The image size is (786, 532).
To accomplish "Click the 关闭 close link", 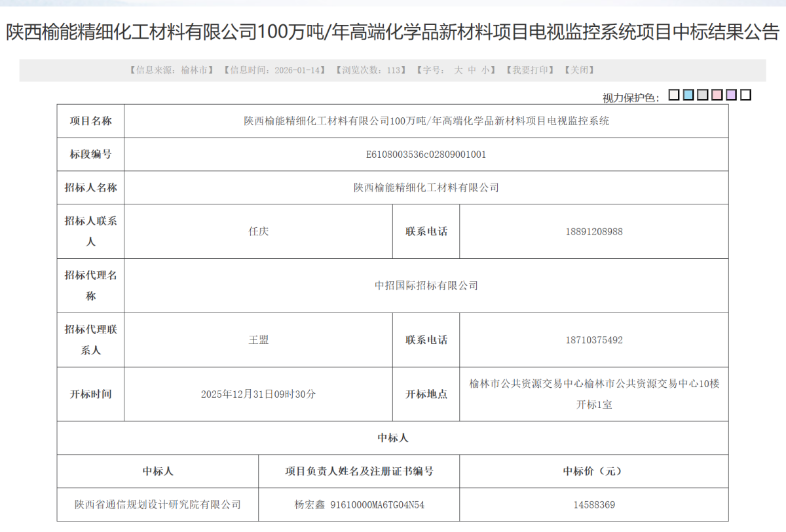I will click(579, 70).
